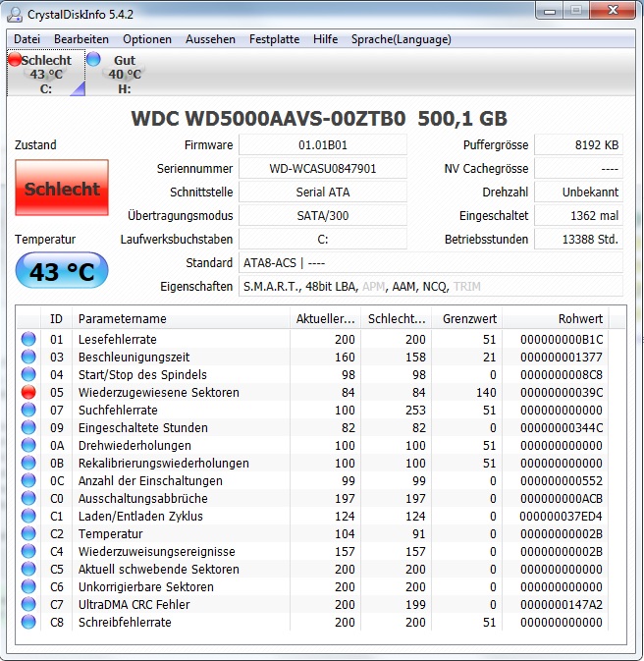Click status dot of Eingeschaltete Stunden row
Viewport: 644px width, 661px height.
point(28,427)
